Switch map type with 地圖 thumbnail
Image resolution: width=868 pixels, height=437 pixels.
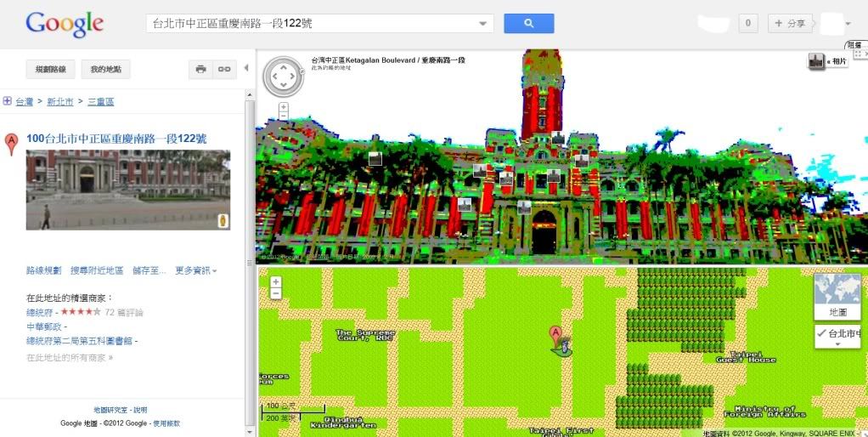(x=837, y=297)
